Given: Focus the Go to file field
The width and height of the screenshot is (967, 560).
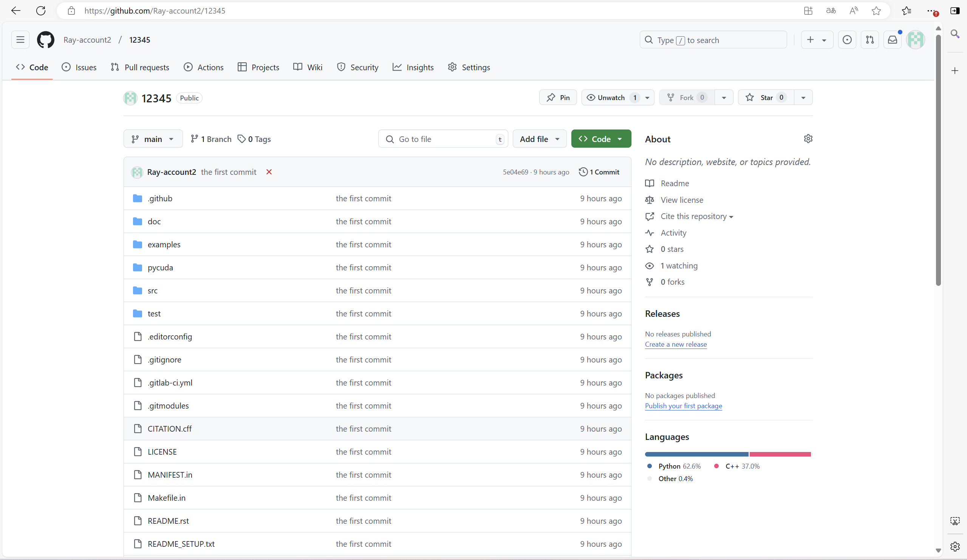Looking at the screenshot, I should 443,139.
